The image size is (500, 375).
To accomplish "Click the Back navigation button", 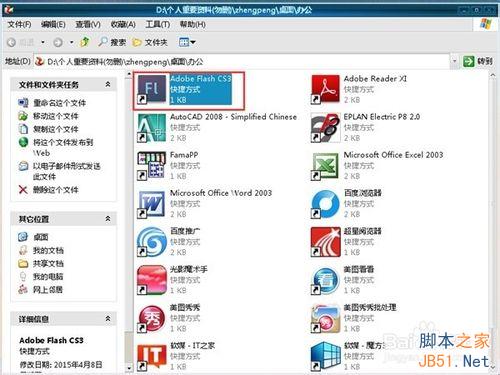I will coord(21,42).
